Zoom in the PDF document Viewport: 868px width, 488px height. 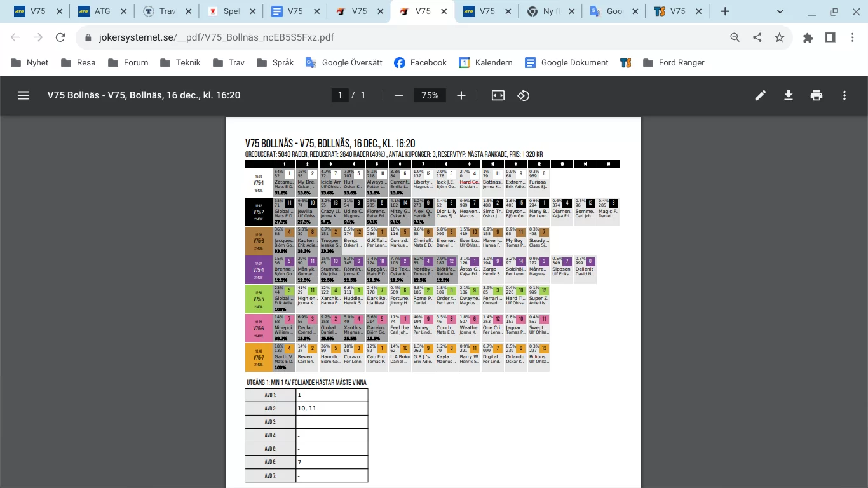(x=461, y=95)
